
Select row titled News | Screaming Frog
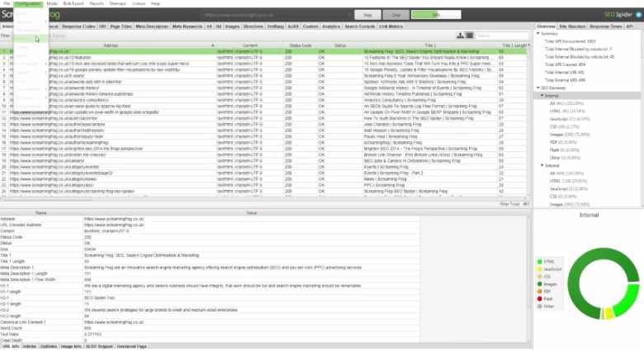[264, 178]
